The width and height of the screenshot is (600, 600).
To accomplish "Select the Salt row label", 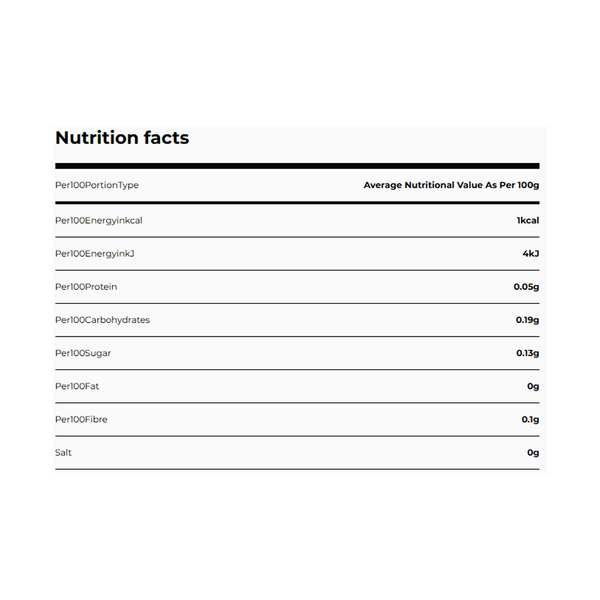I will click(x=64, y=453).
